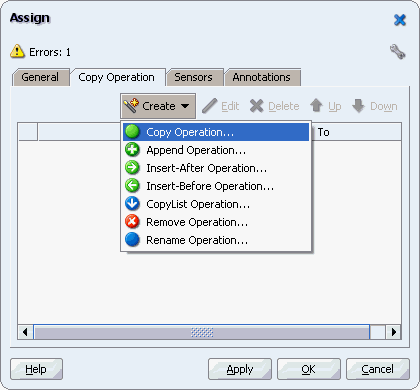This screenshot has width=420, height=390.
Task: Close the Assign dialog with the X
Action: click(x=400, y=20)
